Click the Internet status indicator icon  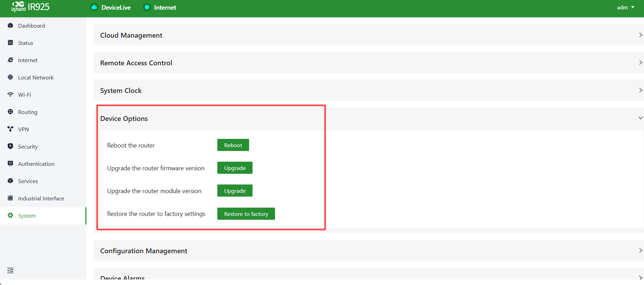[x=147, y=7]
